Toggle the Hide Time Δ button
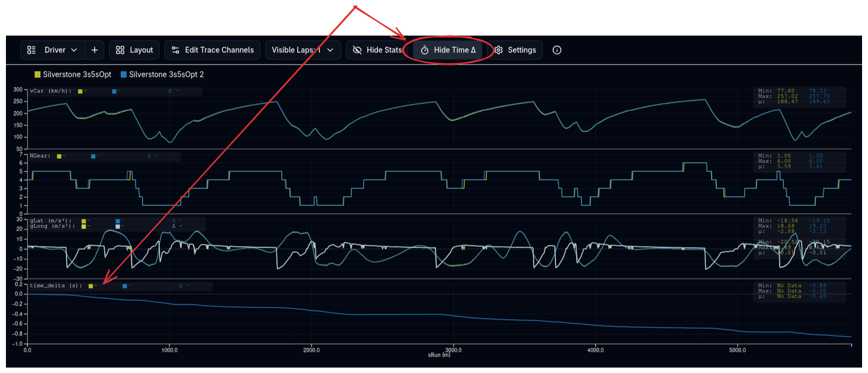868x373 pixels. (x=448, y=50)
